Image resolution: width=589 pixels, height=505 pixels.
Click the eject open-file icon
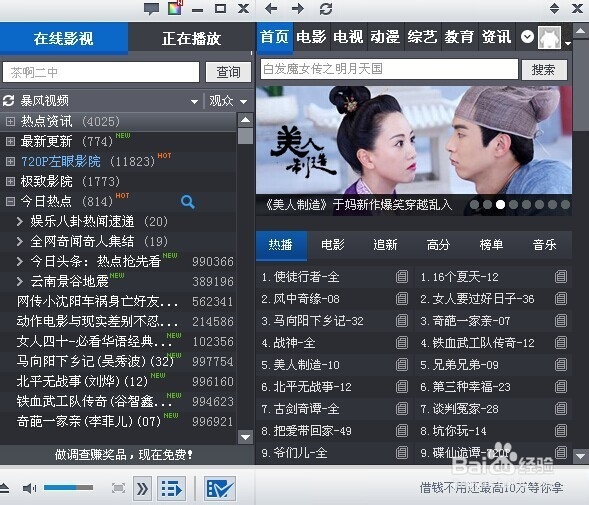[x=4, y=488]
